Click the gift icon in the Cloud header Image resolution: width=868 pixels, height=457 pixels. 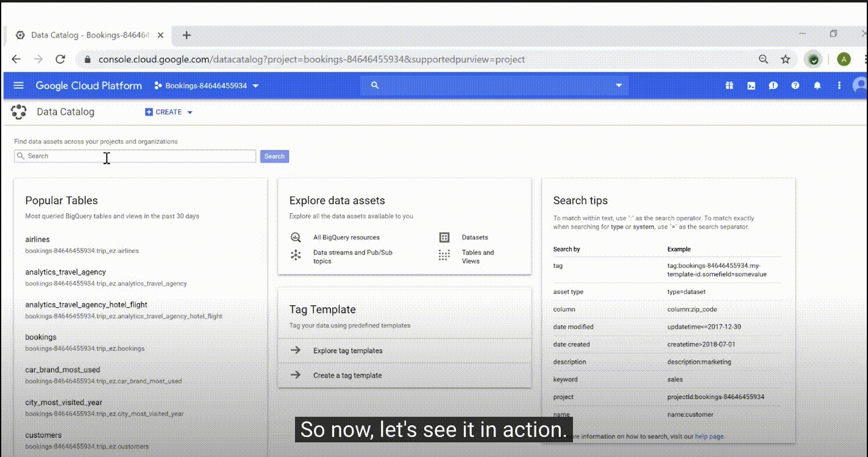pyautogui.click(x=729, y=86)
